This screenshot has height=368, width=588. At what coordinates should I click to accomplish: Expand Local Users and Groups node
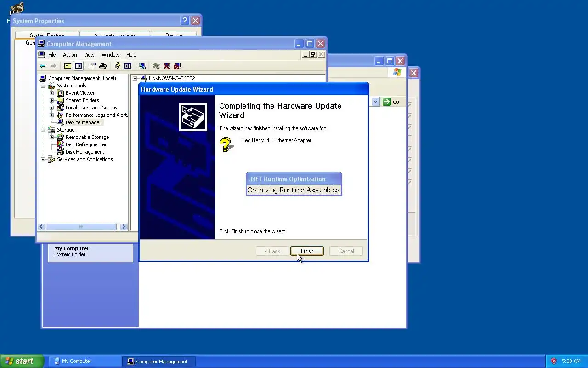52,108
